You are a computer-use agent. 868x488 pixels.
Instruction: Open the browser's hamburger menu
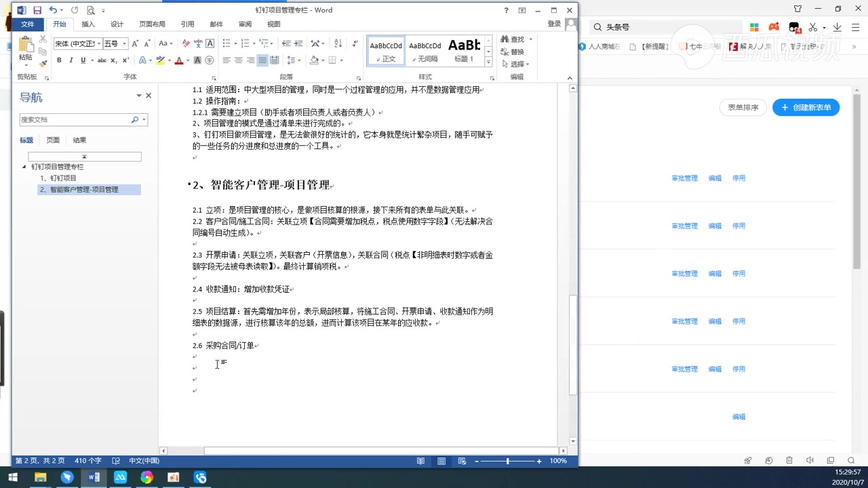[x=855, y=27]
